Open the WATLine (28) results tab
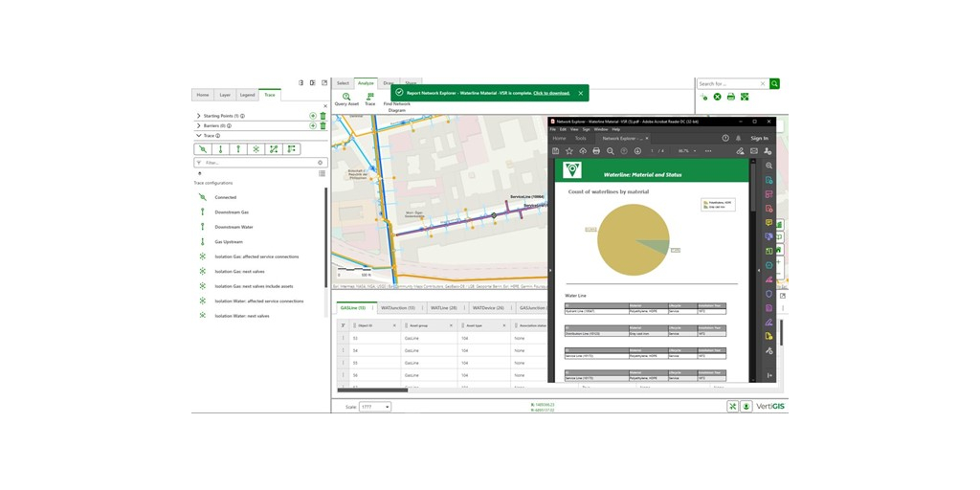 (443, 308)
